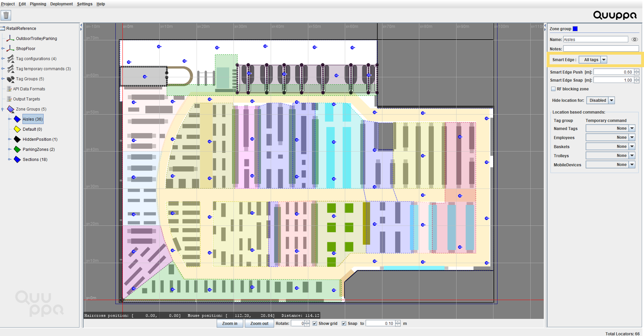This screenshot has height=336, width=644.
Task: Click the API Data Formats icon
Action: [9, 89]
